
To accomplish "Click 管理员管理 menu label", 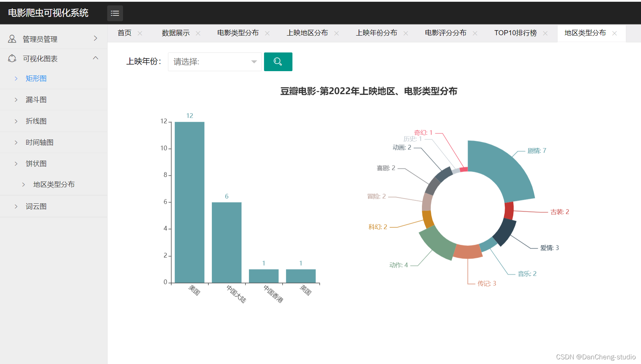I will click(40, 39).
